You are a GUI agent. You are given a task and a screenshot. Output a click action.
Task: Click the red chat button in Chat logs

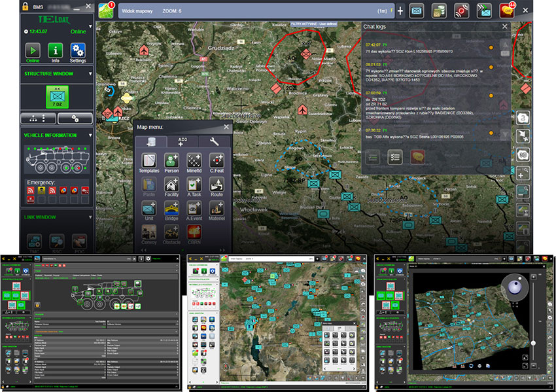tap(418, 157)
